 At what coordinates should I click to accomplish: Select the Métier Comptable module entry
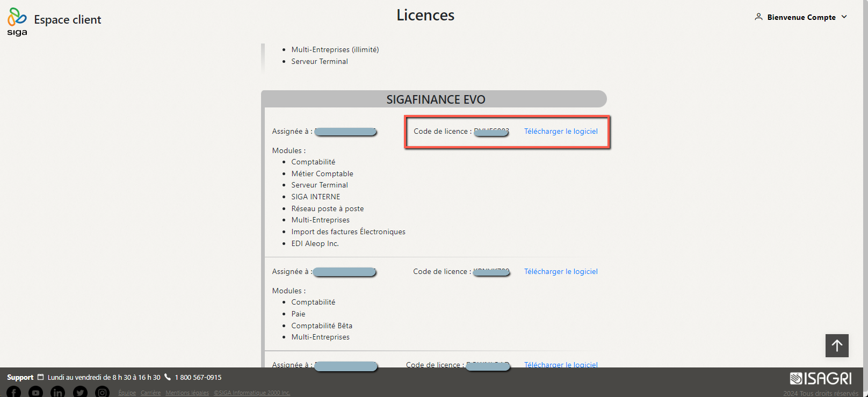[322, 174]
